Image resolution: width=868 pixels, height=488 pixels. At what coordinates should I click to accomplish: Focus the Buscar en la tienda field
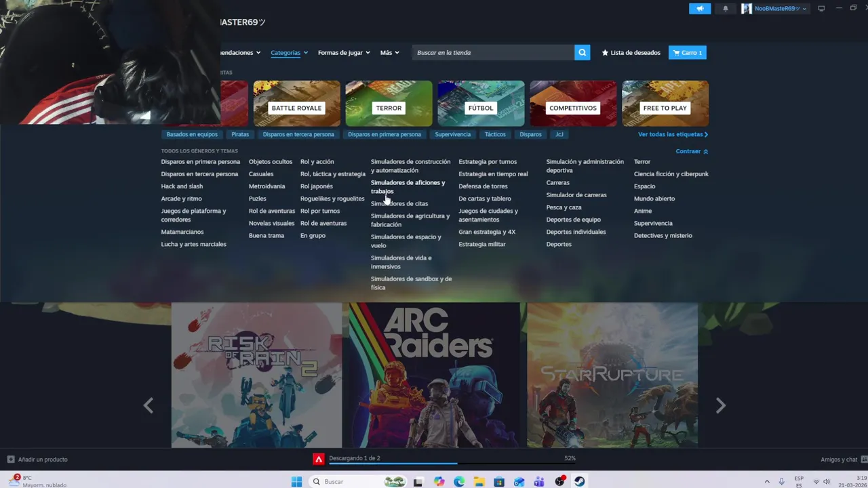coord(493,52)
